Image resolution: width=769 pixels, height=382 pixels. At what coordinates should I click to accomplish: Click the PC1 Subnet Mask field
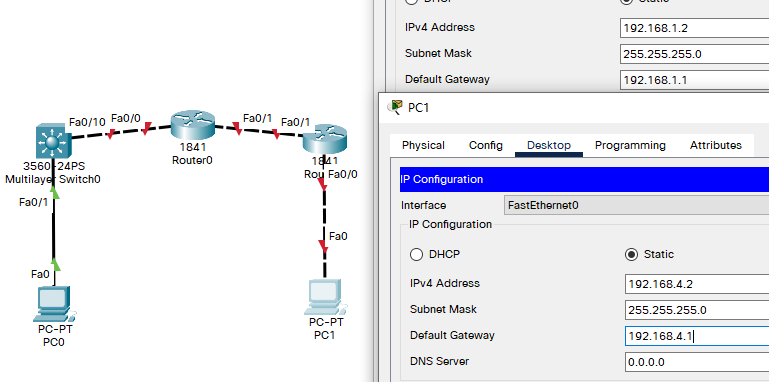[697, 310]
